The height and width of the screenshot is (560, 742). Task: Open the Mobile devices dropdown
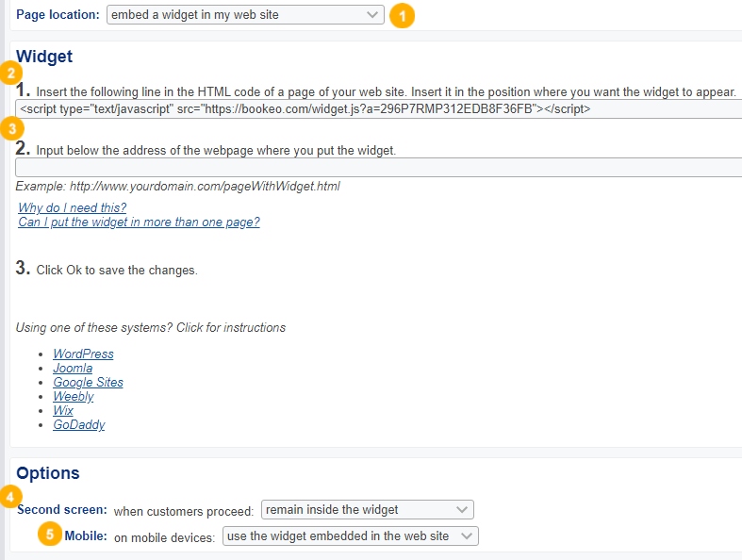pyautogui.click(x=350, y=536)
